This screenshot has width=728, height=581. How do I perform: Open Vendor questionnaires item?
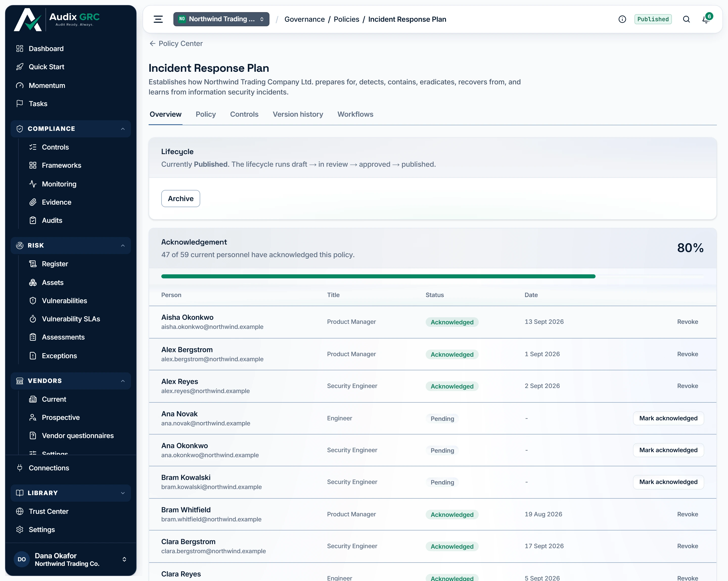pyautogui.click(x=77, y=435)
